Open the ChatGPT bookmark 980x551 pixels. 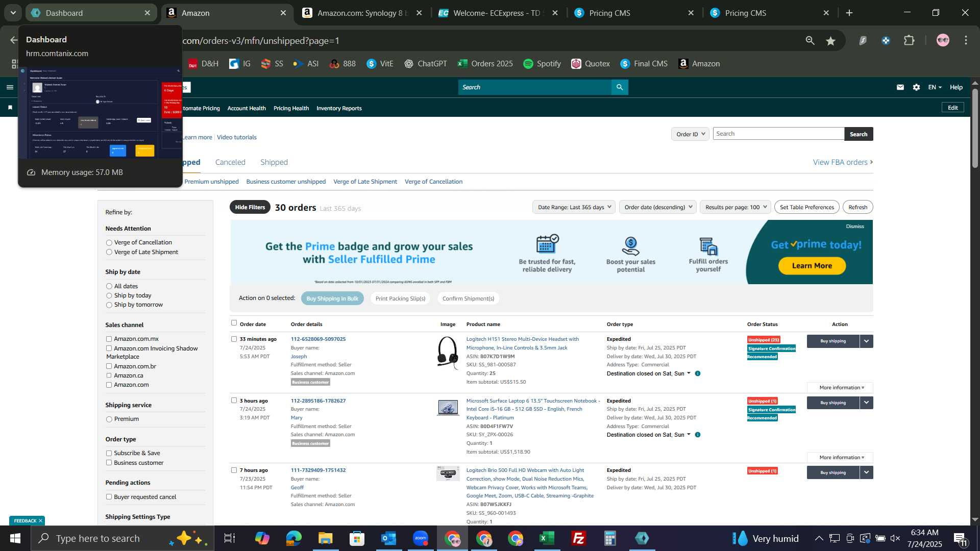(426, 64)
